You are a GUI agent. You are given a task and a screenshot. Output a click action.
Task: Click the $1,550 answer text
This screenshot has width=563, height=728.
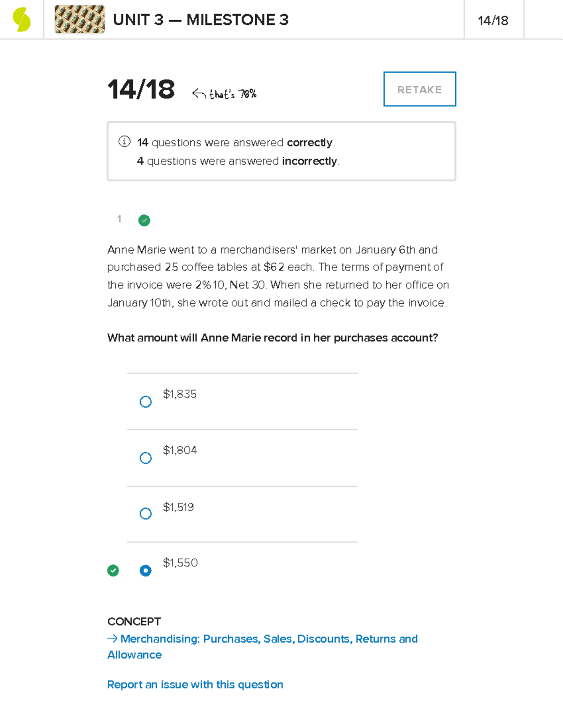coord(180,563)
